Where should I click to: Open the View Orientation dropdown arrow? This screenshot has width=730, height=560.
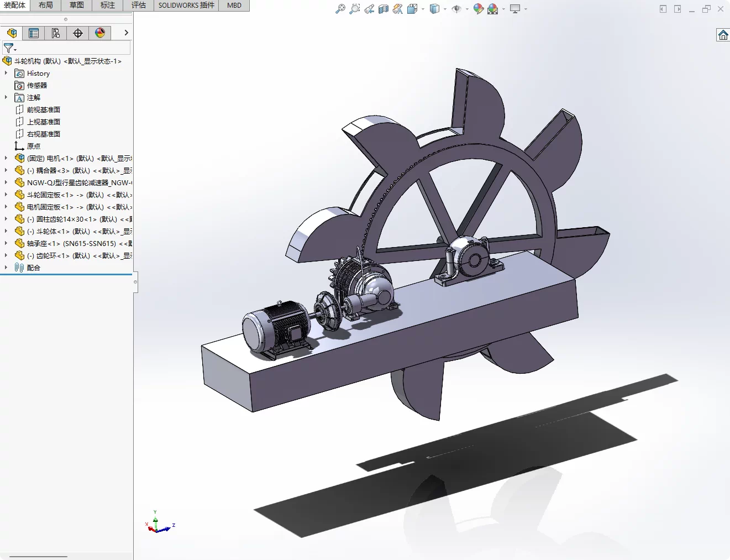coord(423,9)
